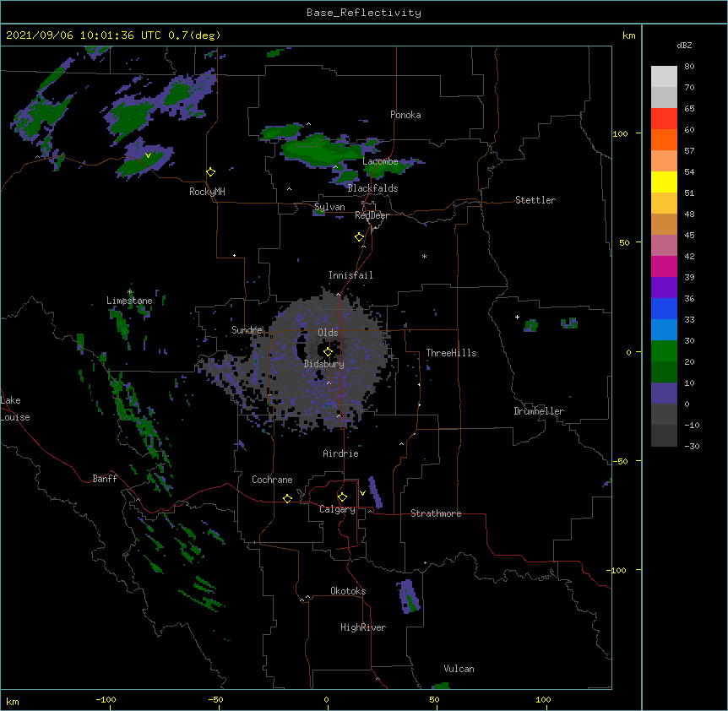
Task: Click the radar site diamond between Olds and Didsbury
Action: tap(328, 352)
